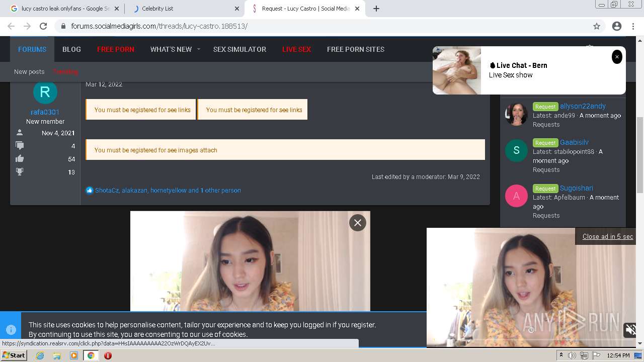Click the S avatar next to Gaabisilv
Image resolution: width=644 pixels, height=362 pixels.
(516, 150)
